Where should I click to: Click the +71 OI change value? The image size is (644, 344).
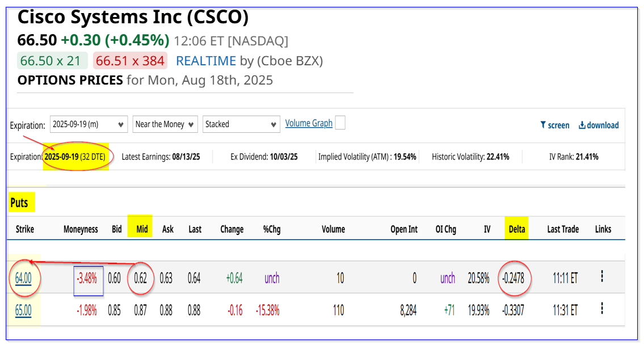449,311
